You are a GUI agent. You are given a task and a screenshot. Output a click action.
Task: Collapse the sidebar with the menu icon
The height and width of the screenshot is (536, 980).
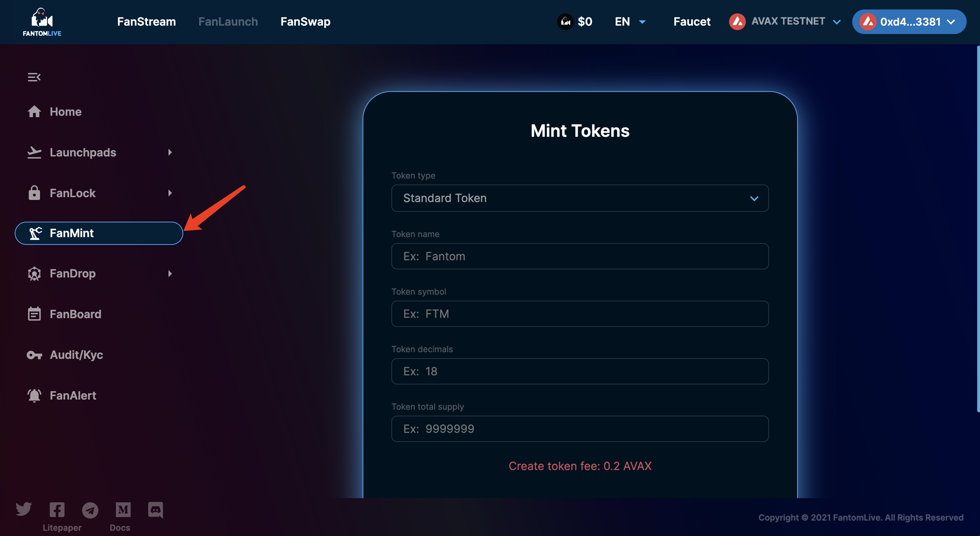34,77
